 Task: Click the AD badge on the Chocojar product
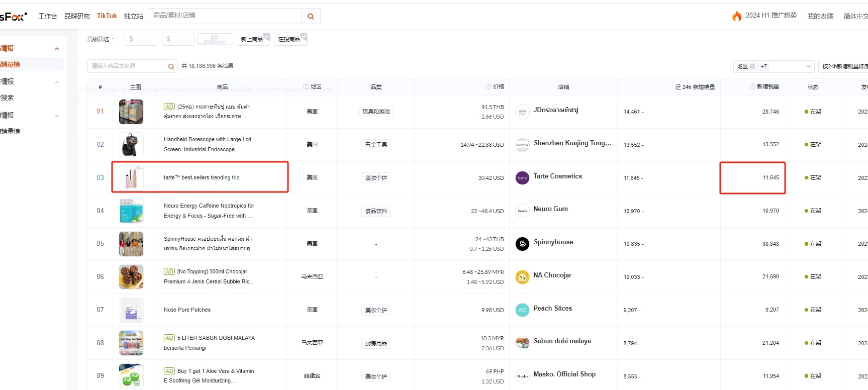click(x=169, y=271)
